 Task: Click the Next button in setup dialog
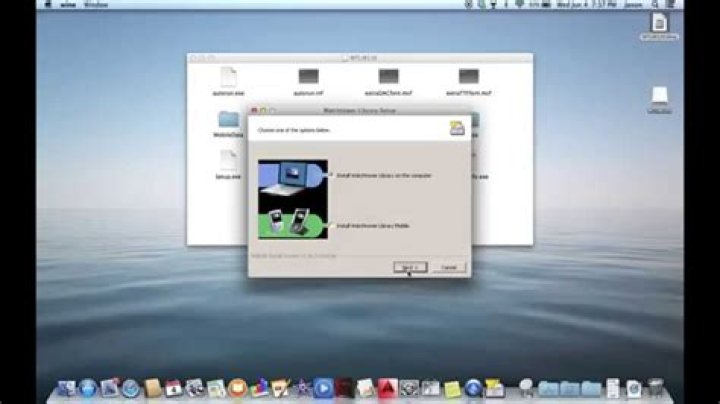[407, 267]
